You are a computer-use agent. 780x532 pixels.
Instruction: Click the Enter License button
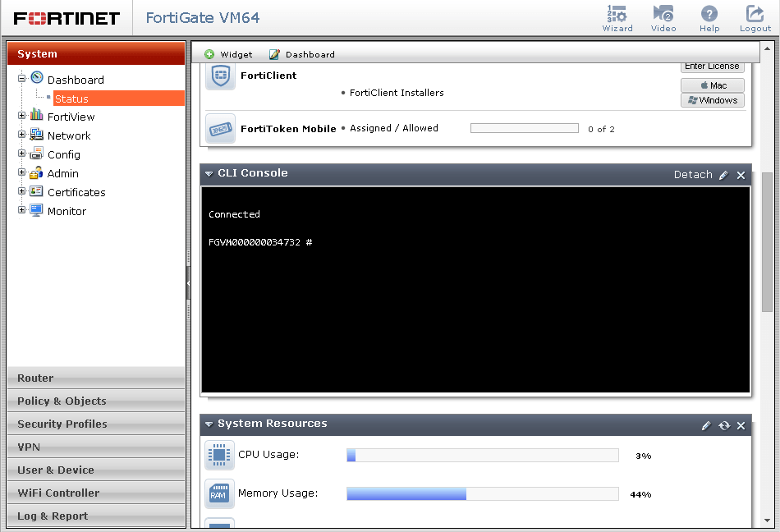(712, 66)
